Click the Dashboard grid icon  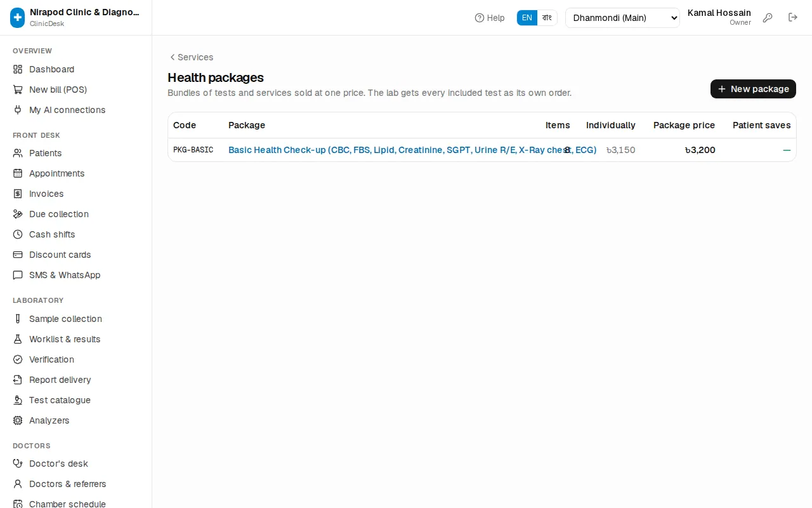(18, 69)
